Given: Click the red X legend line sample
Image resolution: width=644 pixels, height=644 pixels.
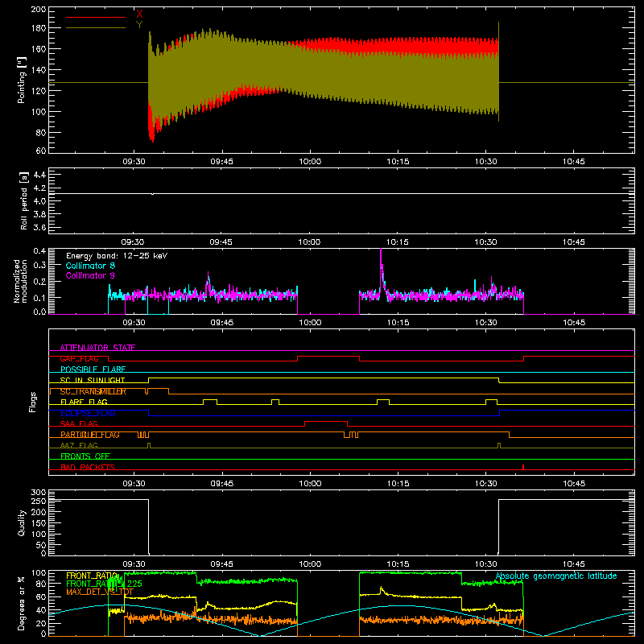Looking at the screenshot, I should pos(96,17).
